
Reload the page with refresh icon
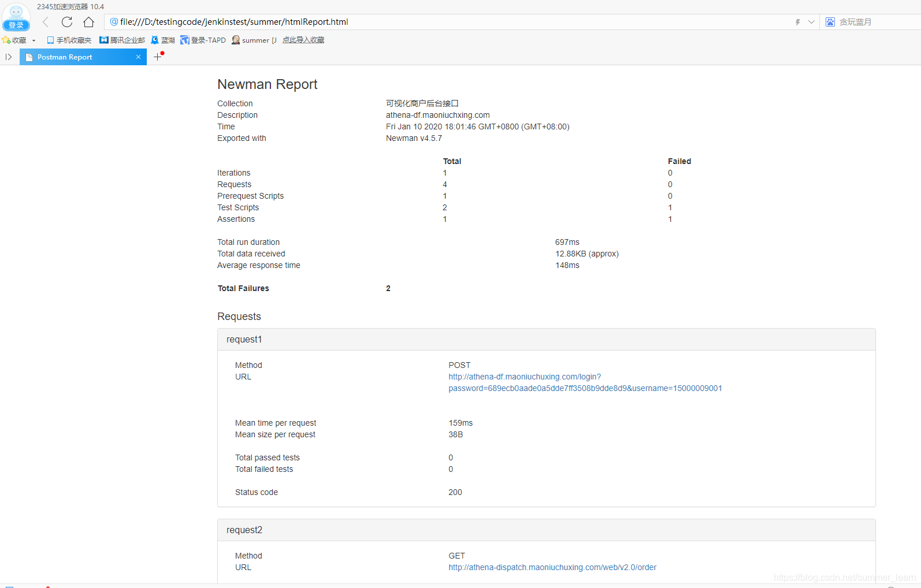(x=67, y=22)
